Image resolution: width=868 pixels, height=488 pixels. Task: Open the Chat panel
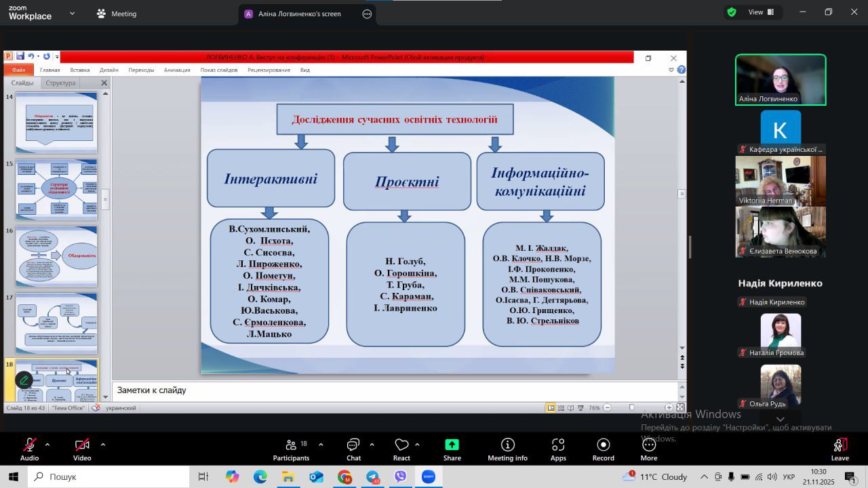click(353, 449)
